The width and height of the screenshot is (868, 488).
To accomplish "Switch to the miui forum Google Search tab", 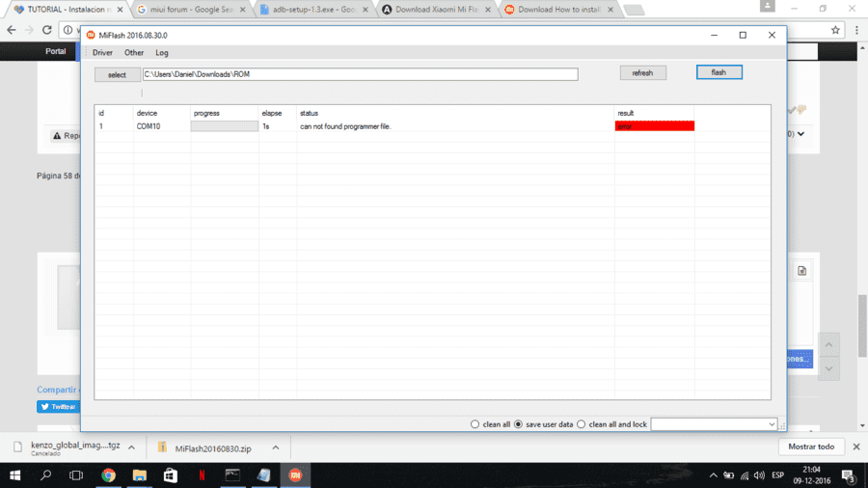I will pyautogui.click(x=191, y=10).
